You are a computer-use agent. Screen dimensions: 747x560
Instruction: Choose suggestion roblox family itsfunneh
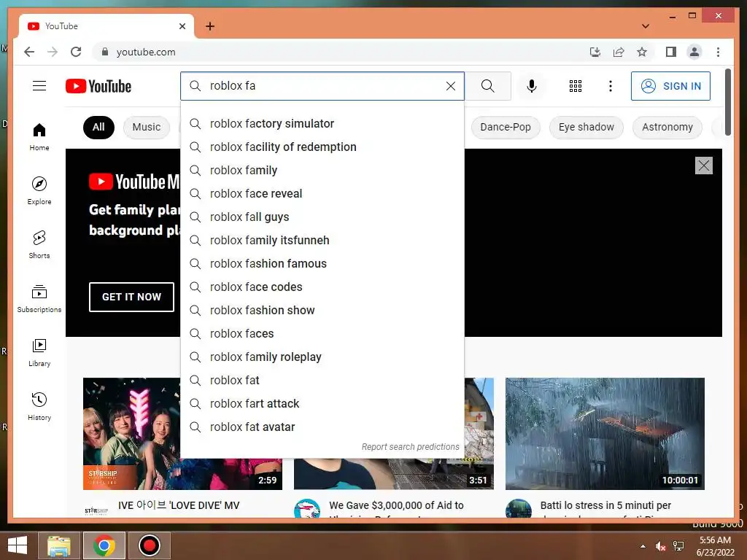[322, 241]
